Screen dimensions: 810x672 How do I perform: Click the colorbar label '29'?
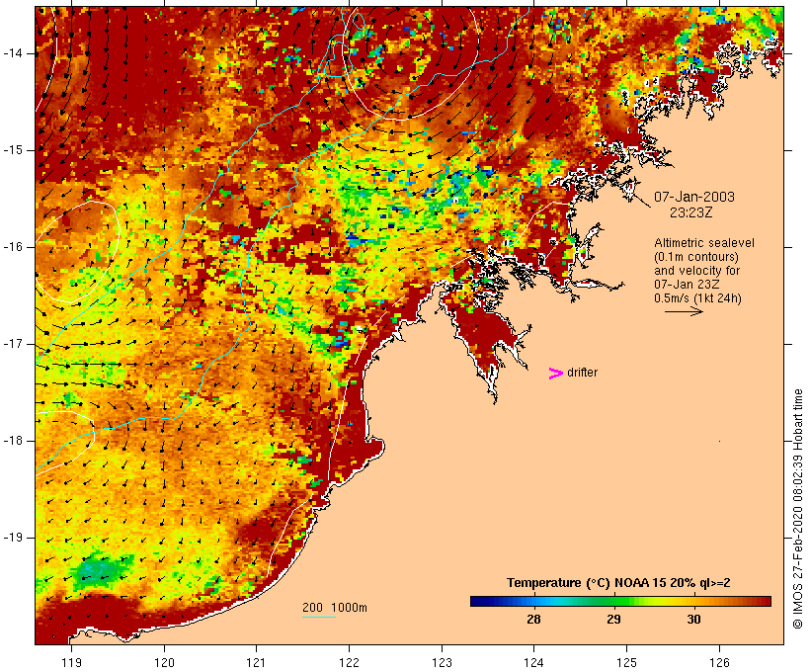click(x=613, y=620)
